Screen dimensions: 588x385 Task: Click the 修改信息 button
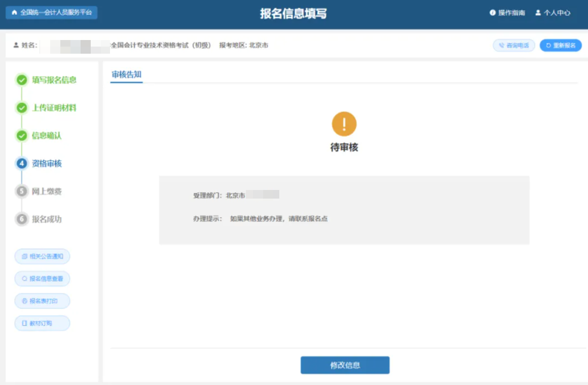click(345, 365)
